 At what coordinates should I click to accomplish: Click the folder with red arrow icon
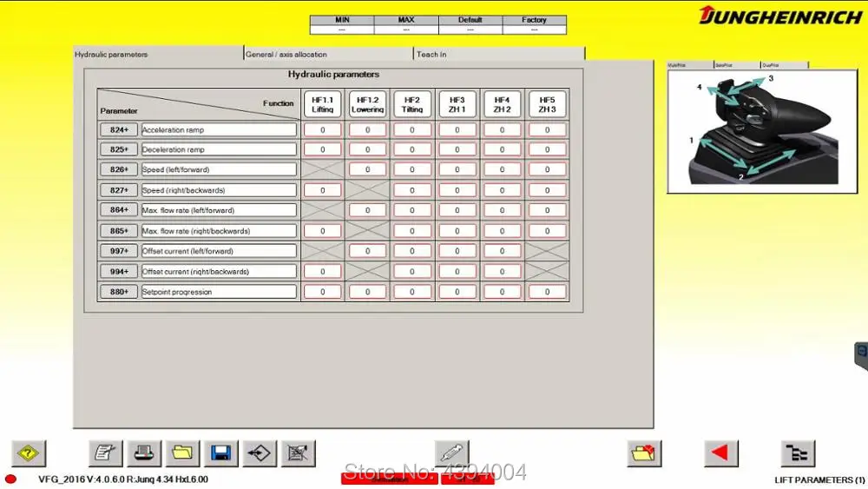coord(644,453)
